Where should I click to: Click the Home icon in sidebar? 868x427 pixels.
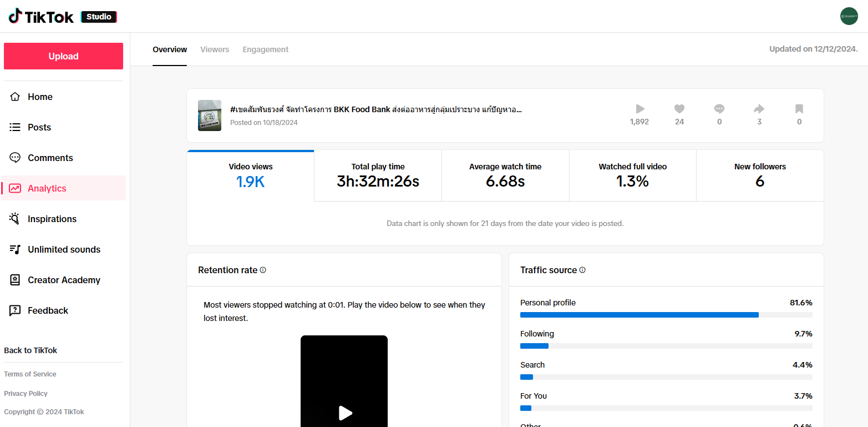point(15,97)
